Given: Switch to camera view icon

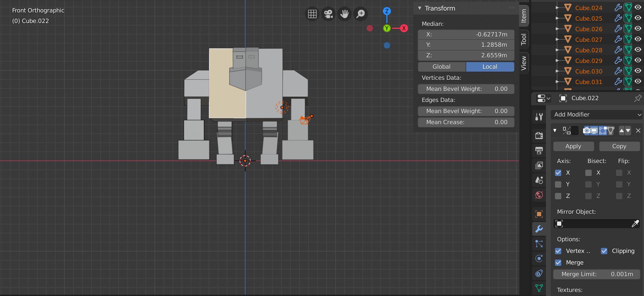Looking at the screenshot, I should [x=328, y=14].
